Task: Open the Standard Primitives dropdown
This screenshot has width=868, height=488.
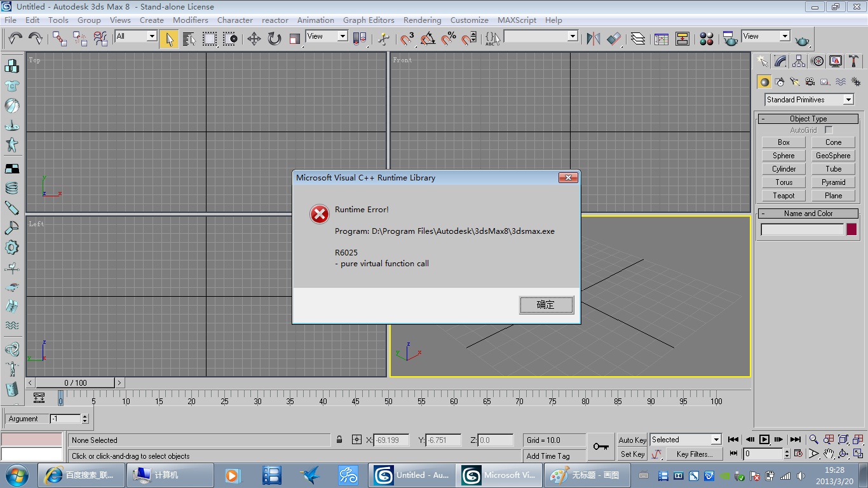Action: click(x=810, y=100)
